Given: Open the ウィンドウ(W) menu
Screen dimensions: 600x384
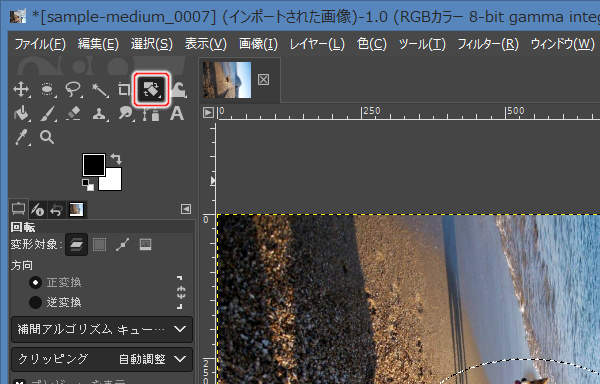Looking at the screenshot, I should [x=562, y=45].
